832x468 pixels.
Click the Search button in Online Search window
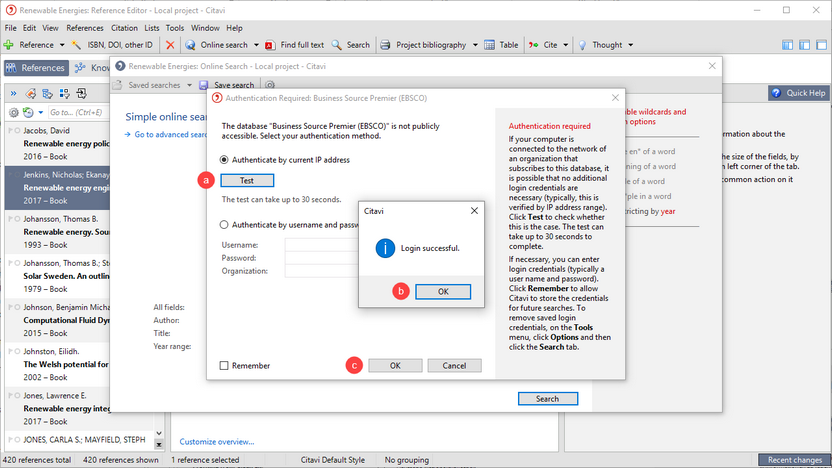(548, 398)
